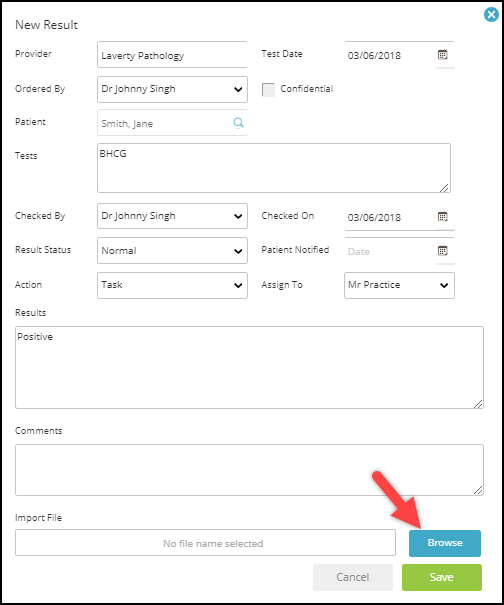Click the Tests box resize handle
The width and height of the screenshot is (504, 605).
coord(445,188)
